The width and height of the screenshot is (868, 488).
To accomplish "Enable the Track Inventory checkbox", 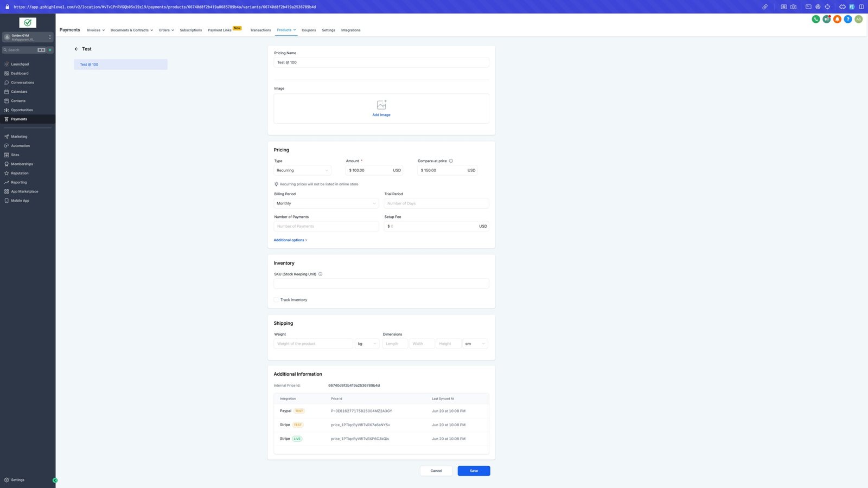I will click(x=276, y=300).
